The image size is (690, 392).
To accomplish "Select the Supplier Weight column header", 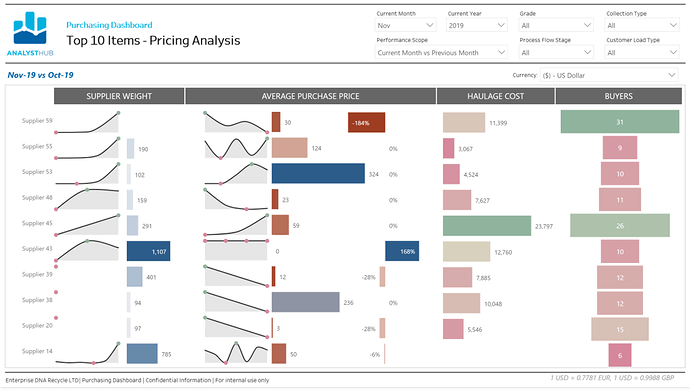I will click(x=119, y=96).
